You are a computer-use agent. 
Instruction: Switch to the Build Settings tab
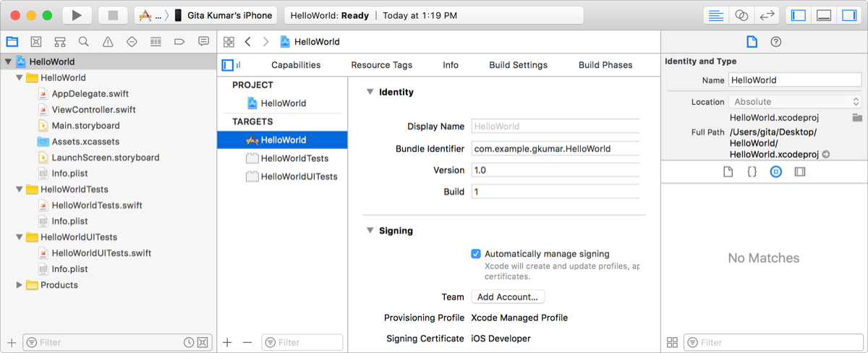518,65
